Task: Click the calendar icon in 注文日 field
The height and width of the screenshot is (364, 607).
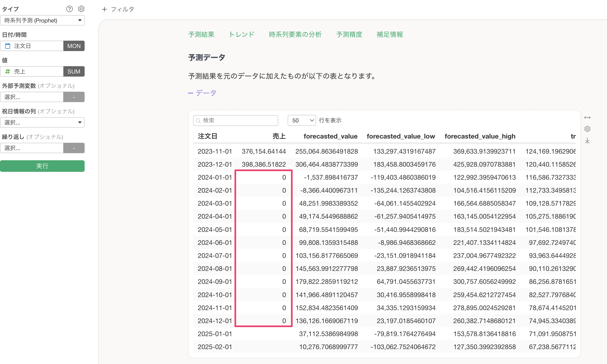Action: 8,46
